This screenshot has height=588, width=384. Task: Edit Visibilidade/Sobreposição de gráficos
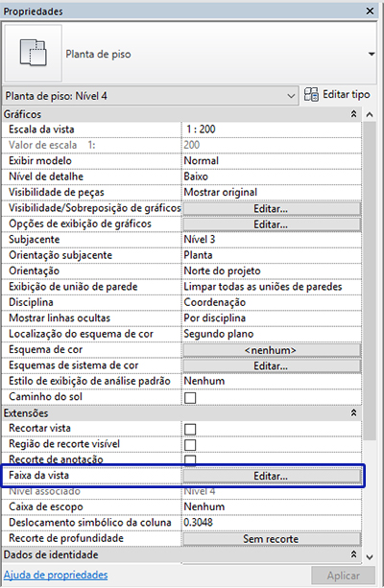(x=272, y=208)
